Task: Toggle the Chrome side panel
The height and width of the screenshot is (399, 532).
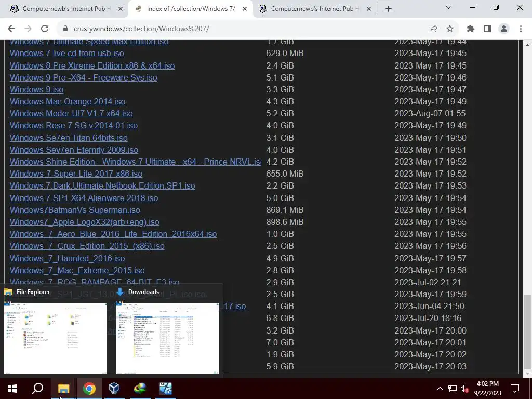Action: coord(487,29)
